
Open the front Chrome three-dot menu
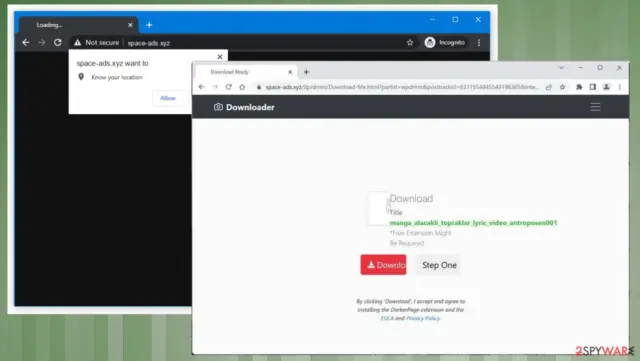tap(620, 87)
